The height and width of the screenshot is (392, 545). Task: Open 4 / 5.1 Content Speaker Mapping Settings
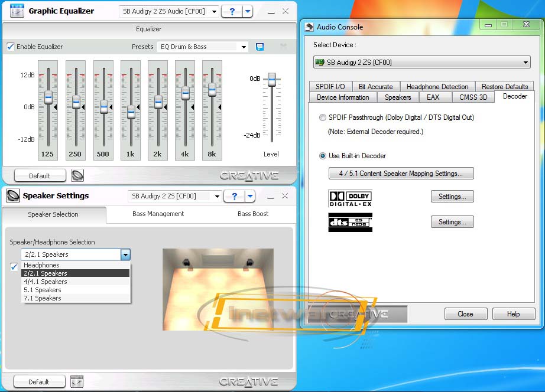401,174
